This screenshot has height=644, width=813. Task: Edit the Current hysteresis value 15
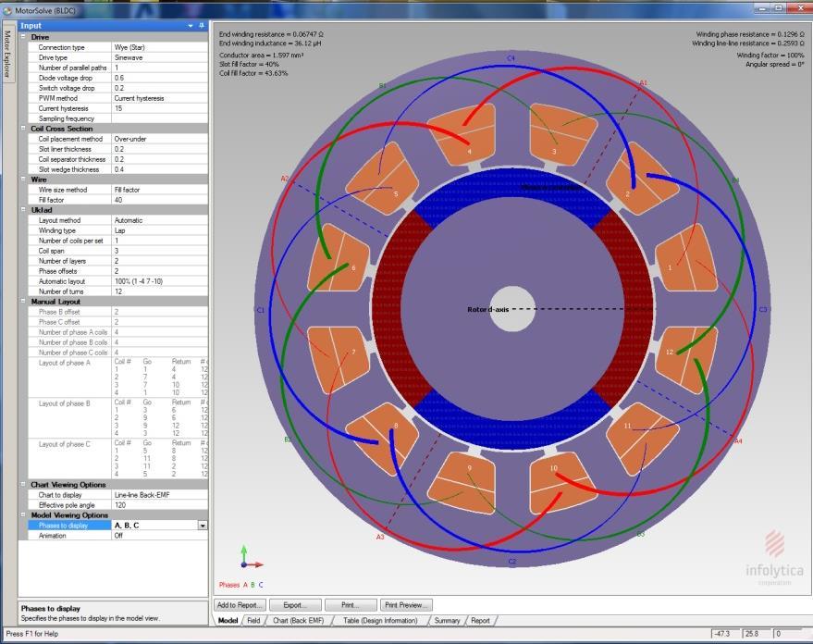pos(159,108)
